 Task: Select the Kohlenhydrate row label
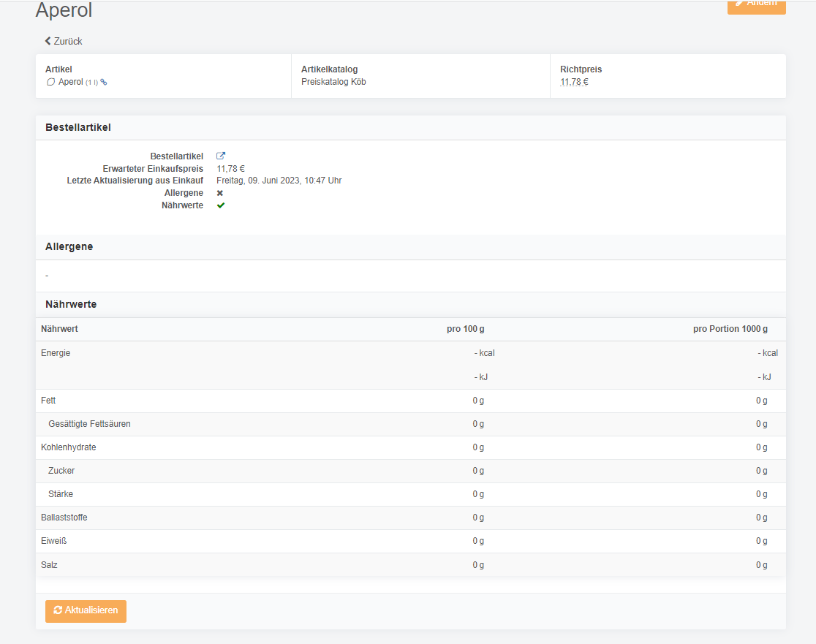coord(69,447)
